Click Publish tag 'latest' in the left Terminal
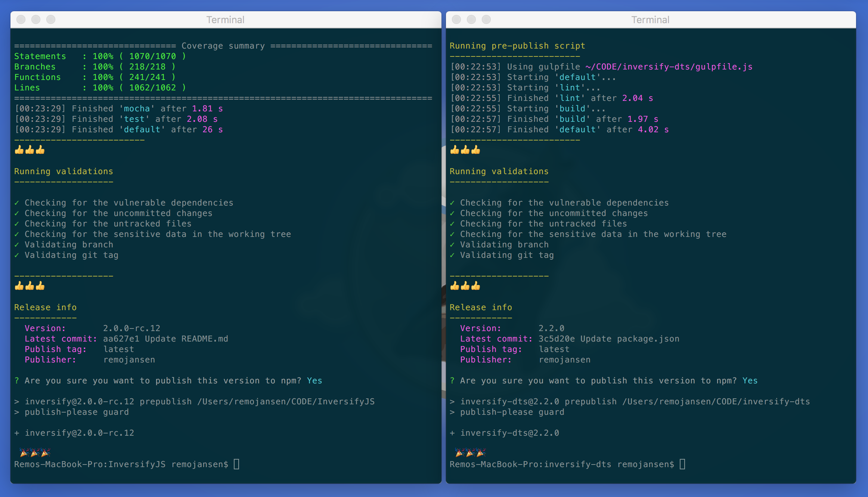 coord(119,349)
